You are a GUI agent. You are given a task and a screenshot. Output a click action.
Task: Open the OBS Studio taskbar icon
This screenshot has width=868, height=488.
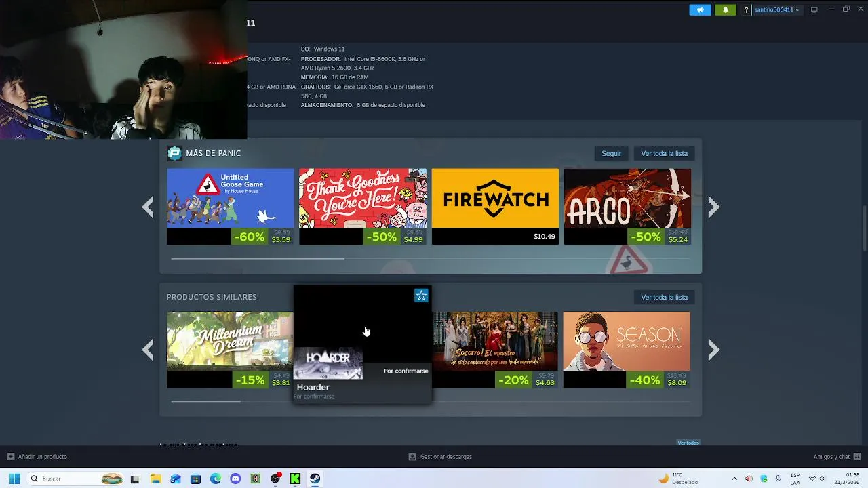tap(275, 479)
